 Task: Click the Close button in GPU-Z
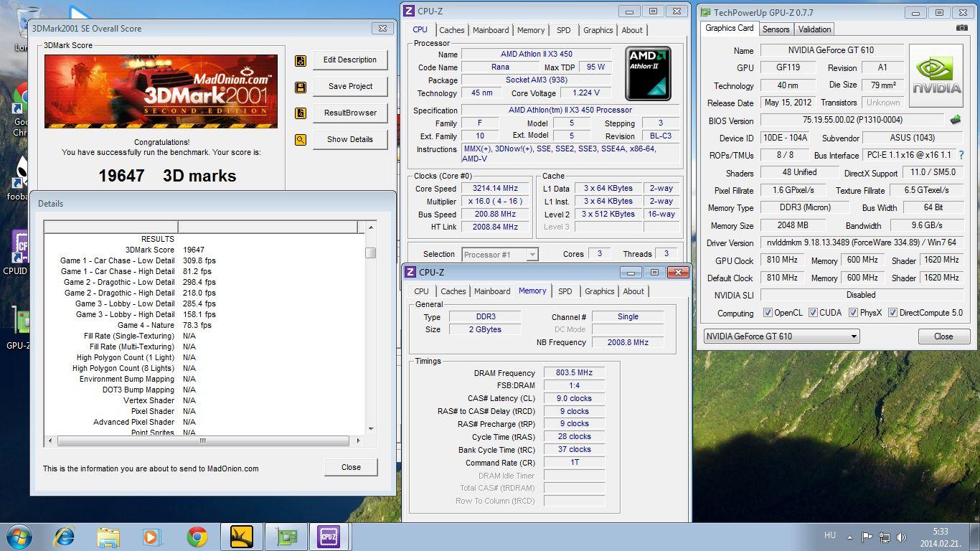943,336
